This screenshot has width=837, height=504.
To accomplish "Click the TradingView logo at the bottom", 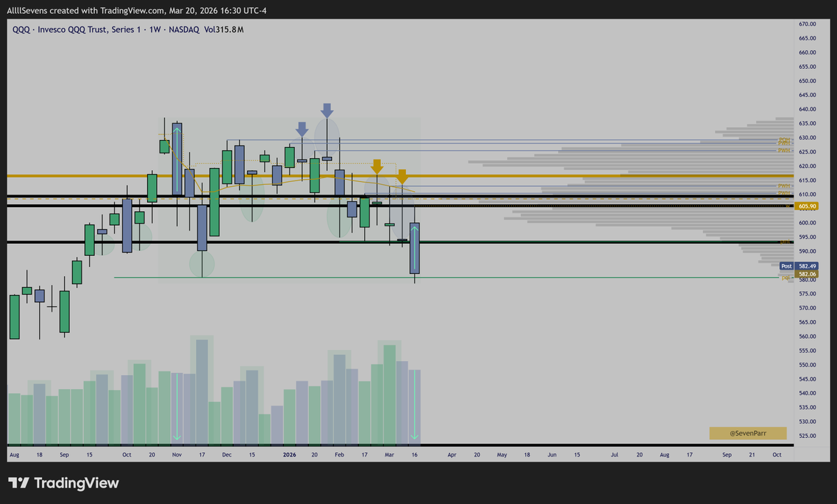I will 63,483.
